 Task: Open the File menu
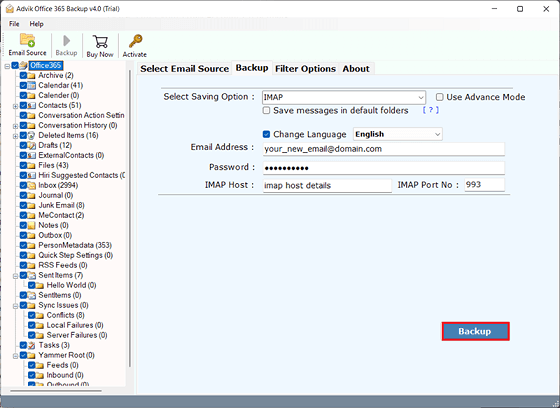point(14,24)
